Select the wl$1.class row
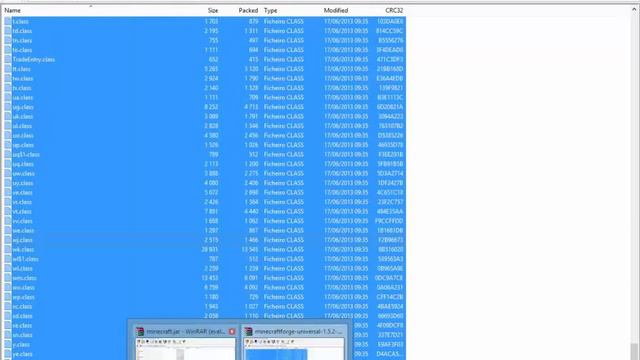 tap(204, 259)
